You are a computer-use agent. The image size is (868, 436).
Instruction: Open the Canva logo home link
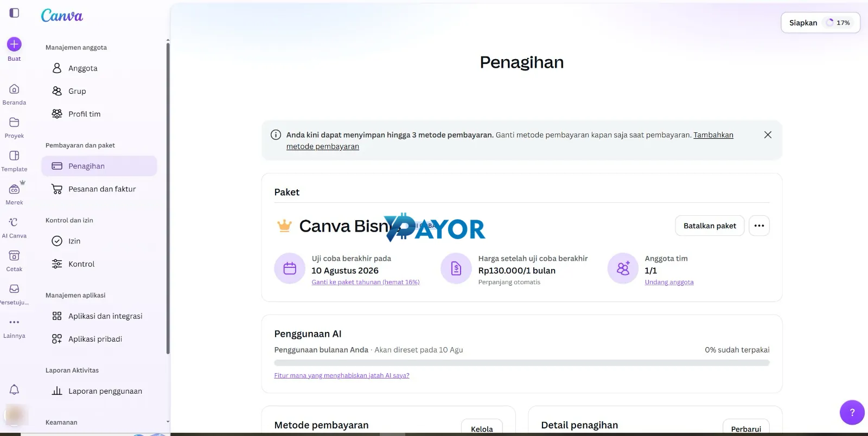coord(62,16)
